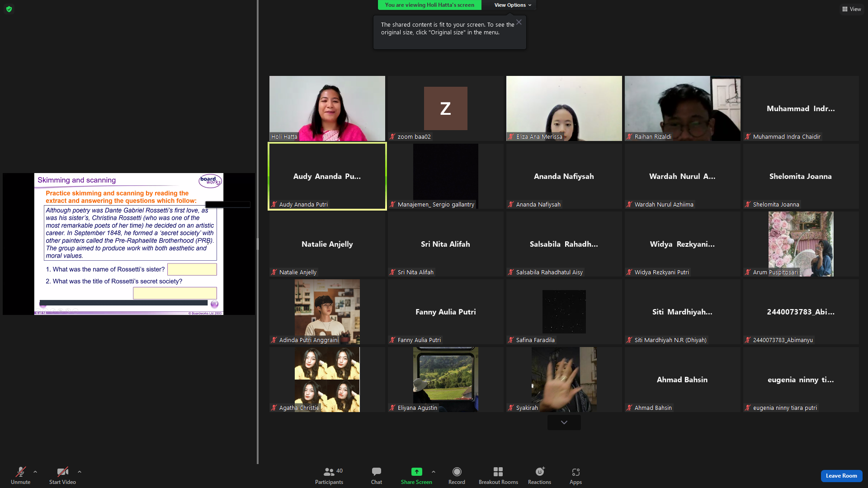Image resolution: width=868 pixels, height=488 pixels.
Task: Open the Chat panel
Action: point(377,476)
